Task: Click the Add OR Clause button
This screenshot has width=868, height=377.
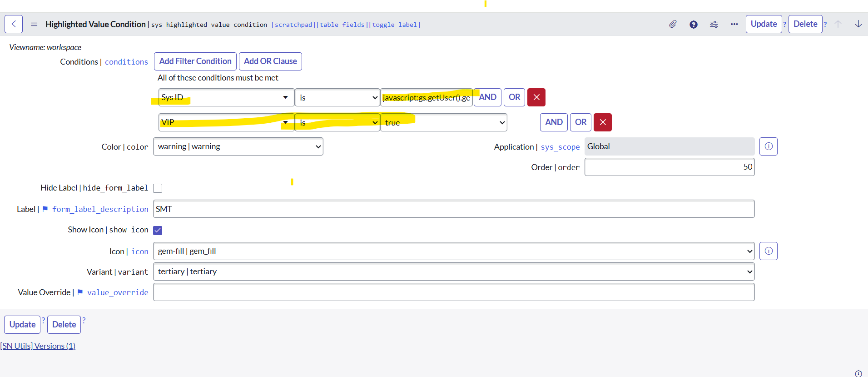Action: click(270, 61)
